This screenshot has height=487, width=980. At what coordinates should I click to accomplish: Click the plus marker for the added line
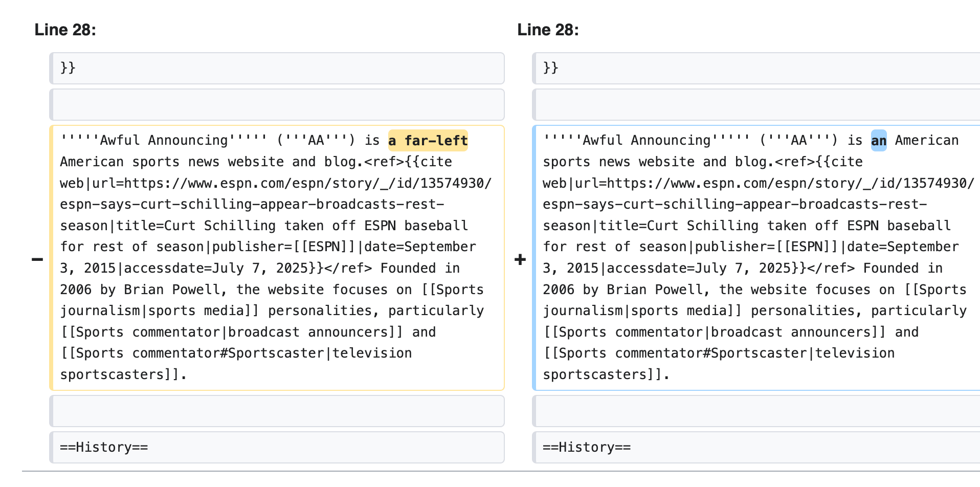[520, 259]
